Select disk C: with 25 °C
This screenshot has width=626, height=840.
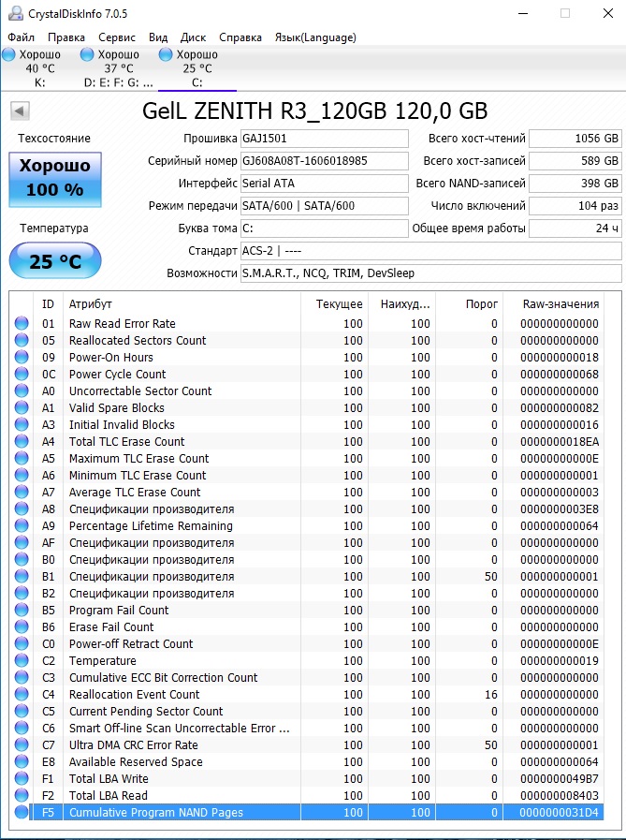click(197, 68)
